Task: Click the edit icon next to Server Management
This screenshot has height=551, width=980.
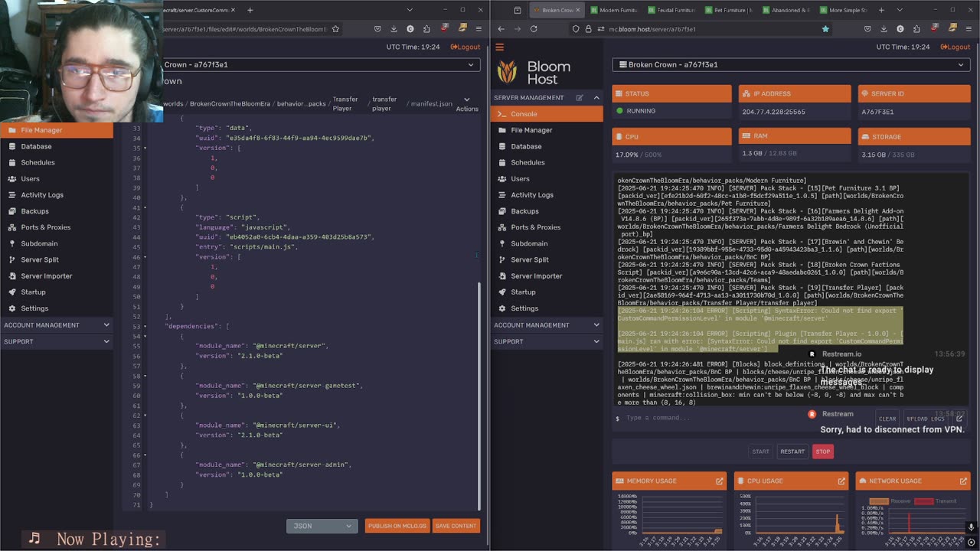Action: click(x=580, y=98)
